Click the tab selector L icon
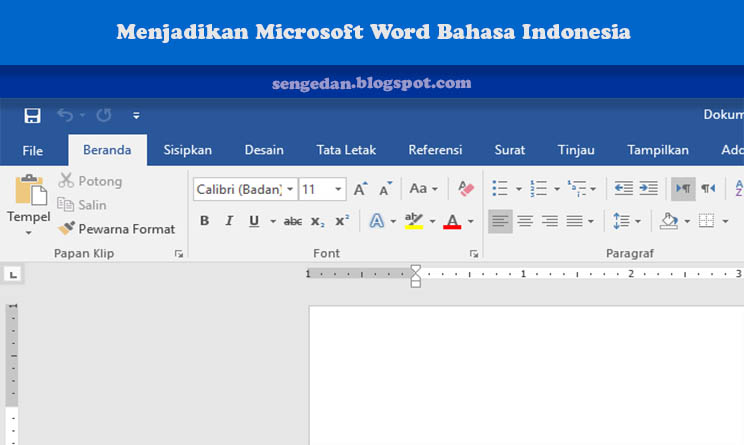This screenshot has height=445, width=744. [x=13, y=274]
